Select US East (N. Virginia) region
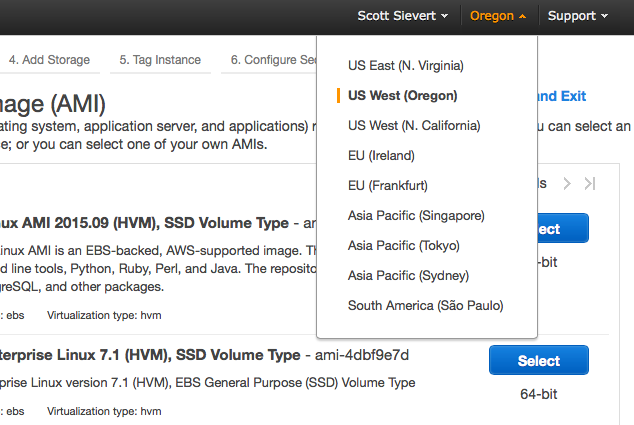634x425 pixels. coord(405,66)
